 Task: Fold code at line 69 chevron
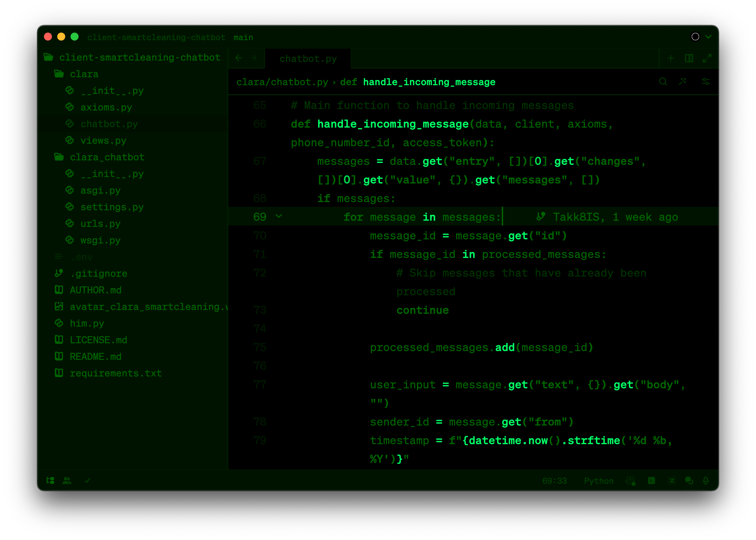[279, 216]
